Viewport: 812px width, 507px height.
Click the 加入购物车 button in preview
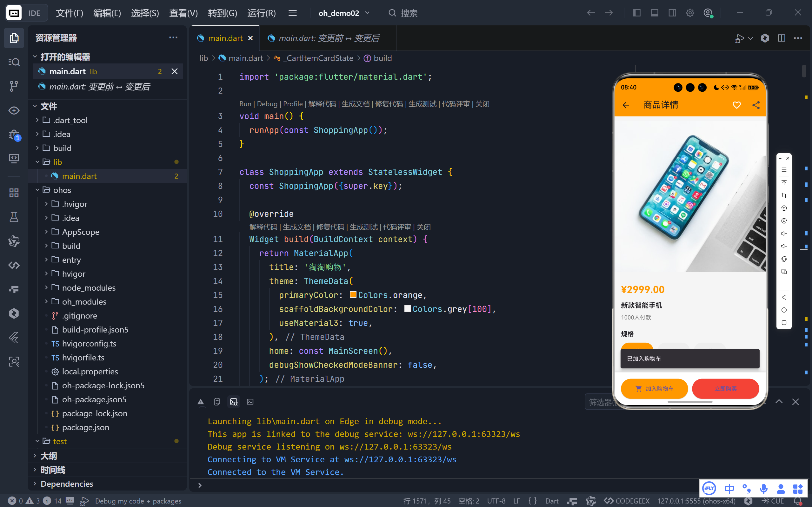click(654, 389)
